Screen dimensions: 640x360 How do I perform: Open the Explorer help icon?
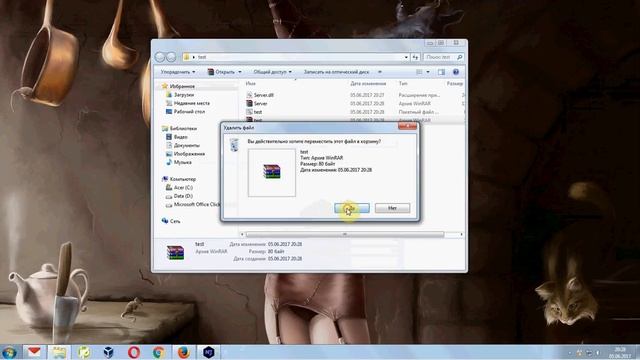click(456, 72)
